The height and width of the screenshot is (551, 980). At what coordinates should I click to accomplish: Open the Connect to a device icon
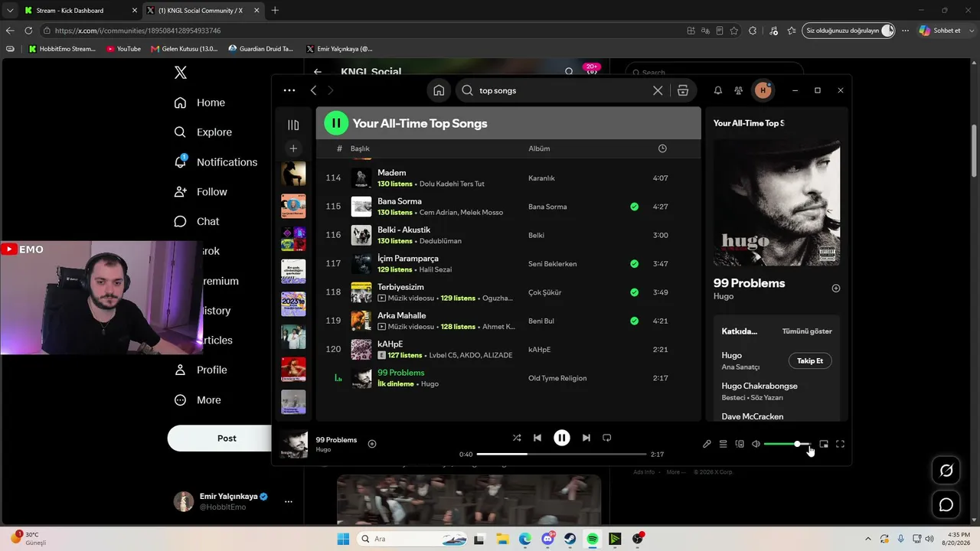pos(740,444)
